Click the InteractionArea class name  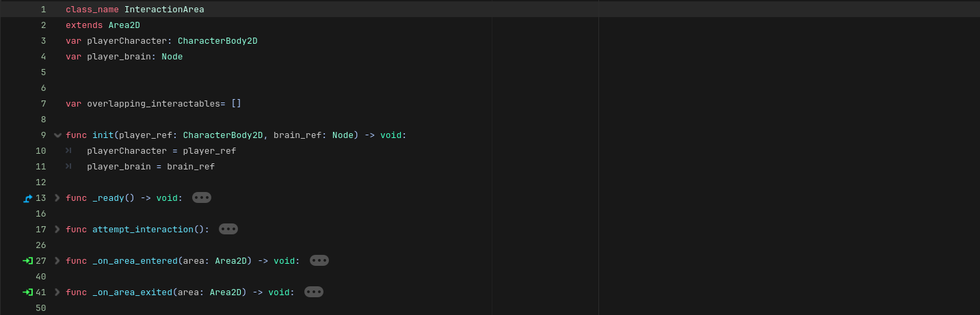[164, 10]
